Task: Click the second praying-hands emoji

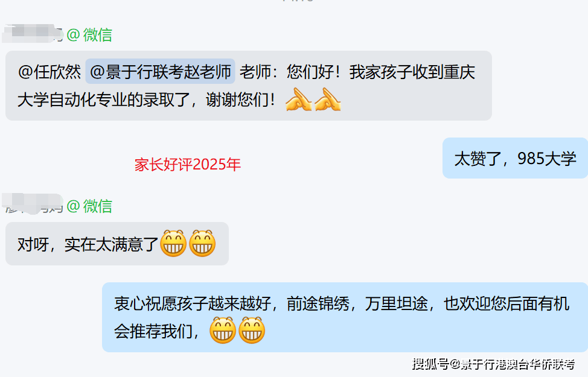Action: (328, 100)
